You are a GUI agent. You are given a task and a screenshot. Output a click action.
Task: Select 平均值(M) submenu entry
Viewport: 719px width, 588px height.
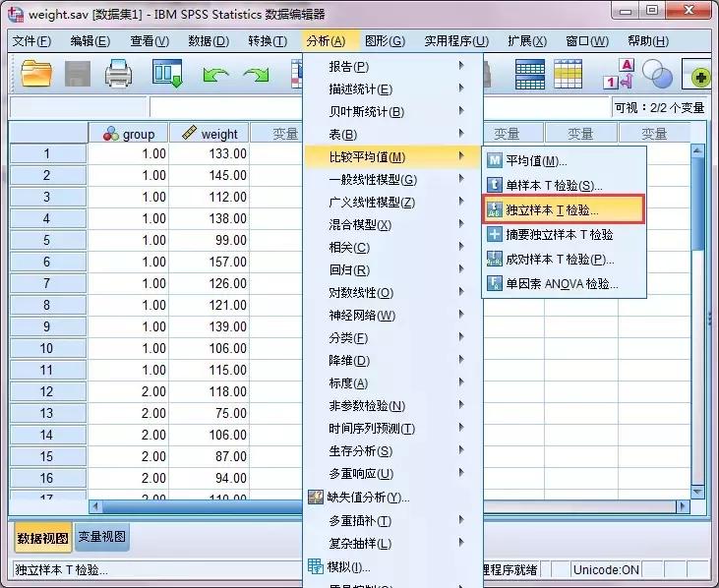[564, 161]
